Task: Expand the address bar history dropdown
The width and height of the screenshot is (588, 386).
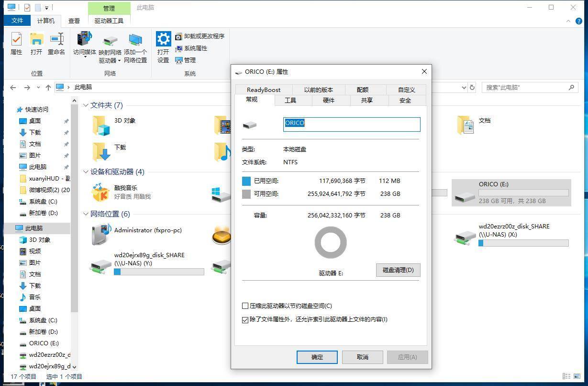Action: [x=463, y=88]
